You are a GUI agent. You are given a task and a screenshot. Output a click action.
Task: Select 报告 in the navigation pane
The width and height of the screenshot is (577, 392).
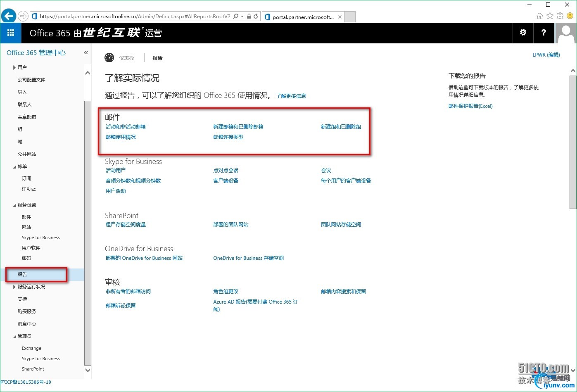click(22, 274)
